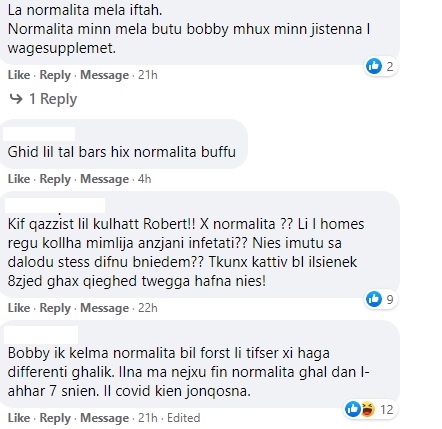Reply to the 'Ghid lil tal bars' comment
This screenshot has width=442, height=429.
pyautogui.click(x=55, y=179)
